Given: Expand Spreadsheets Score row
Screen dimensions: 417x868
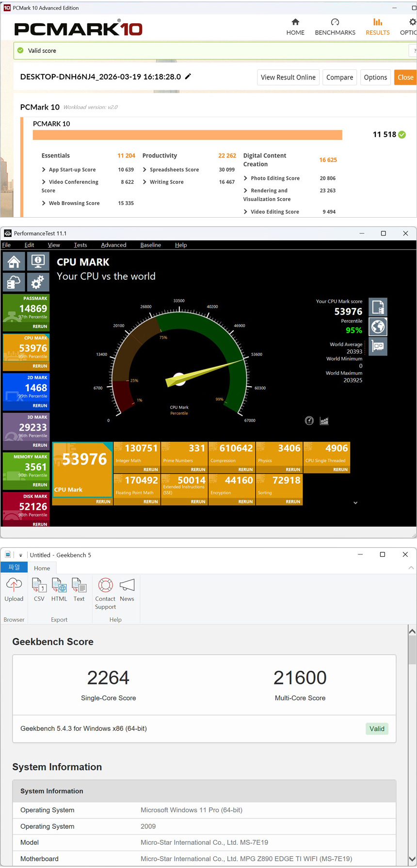Looking at the screenshot, I should tap(145, 170).
